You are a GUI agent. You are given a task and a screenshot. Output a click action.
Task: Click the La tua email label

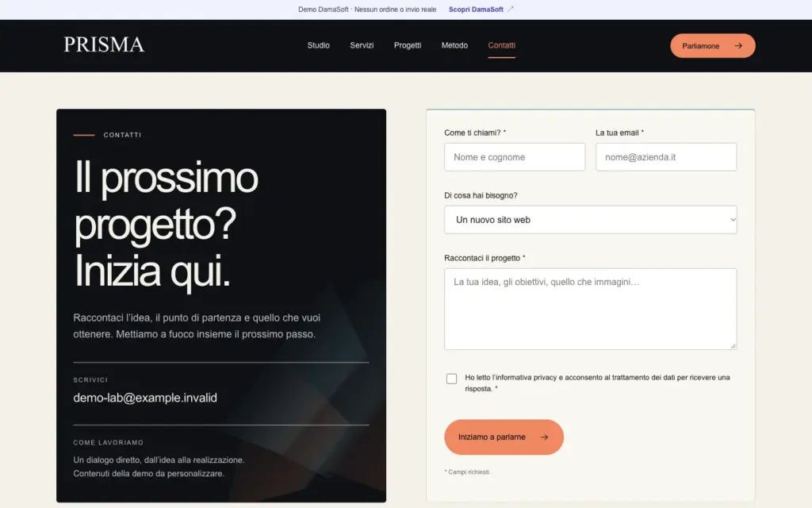619,133
